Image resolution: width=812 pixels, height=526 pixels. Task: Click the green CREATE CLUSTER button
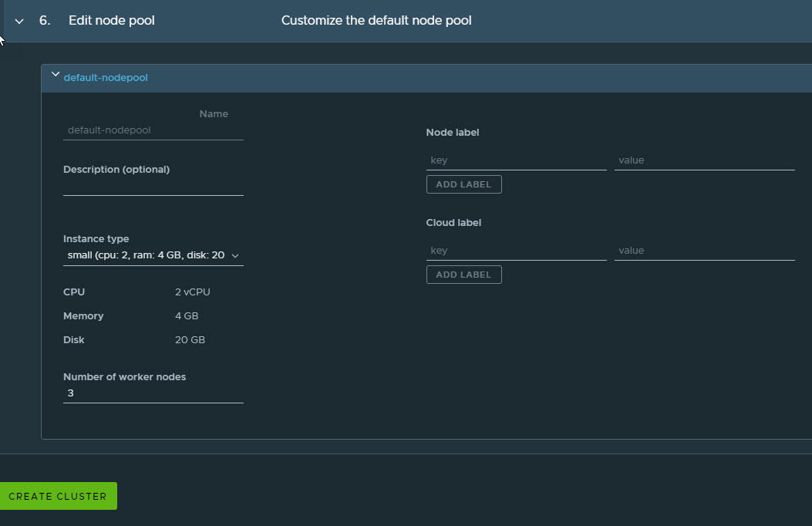58,496
